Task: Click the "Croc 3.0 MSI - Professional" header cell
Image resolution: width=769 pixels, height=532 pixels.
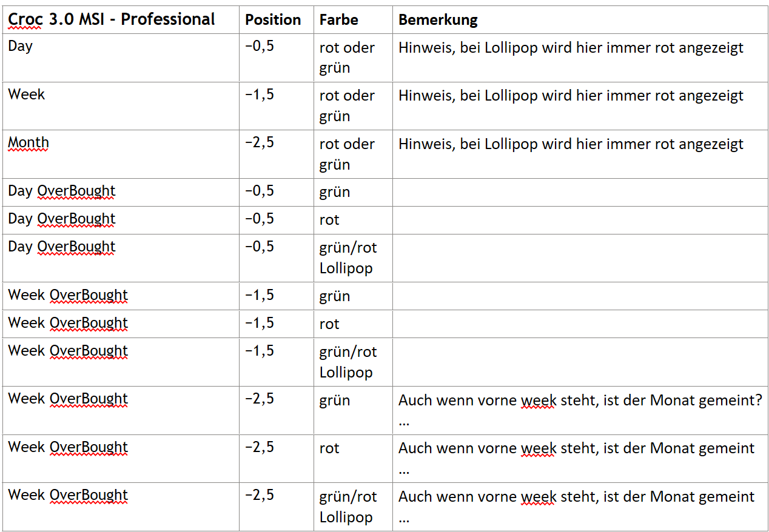Action: 111,19
